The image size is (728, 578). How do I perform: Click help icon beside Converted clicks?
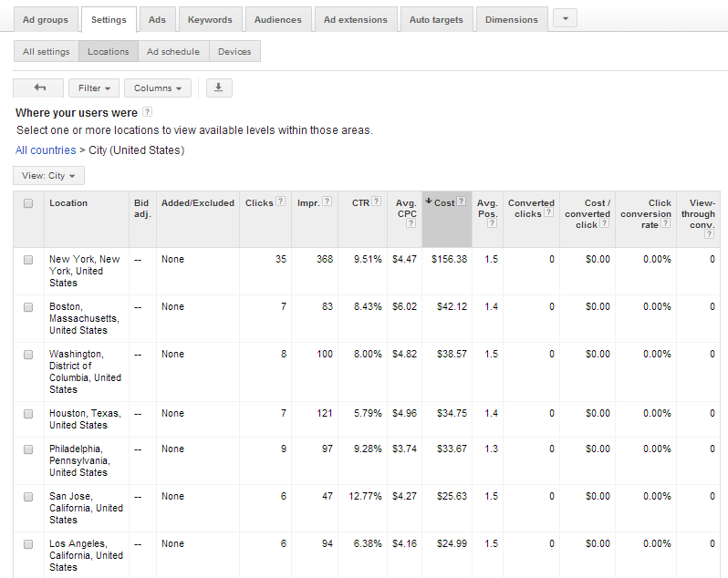tap(549, 212)
